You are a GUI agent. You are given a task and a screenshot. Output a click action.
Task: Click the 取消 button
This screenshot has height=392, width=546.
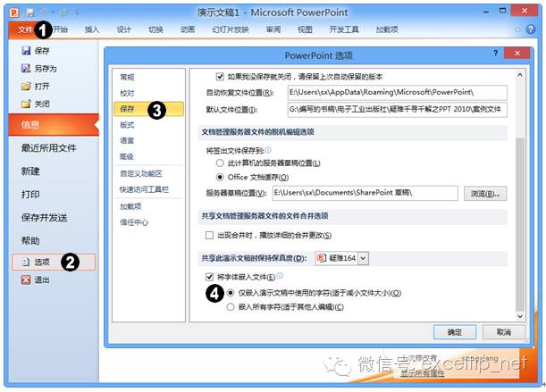[x=503, y=332]
